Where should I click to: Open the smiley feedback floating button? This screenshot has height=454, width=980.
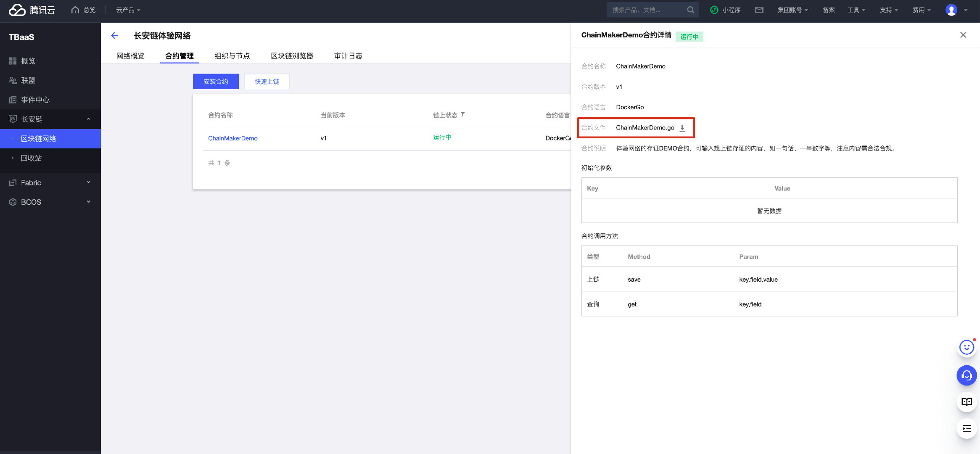[x=966, y=348]
